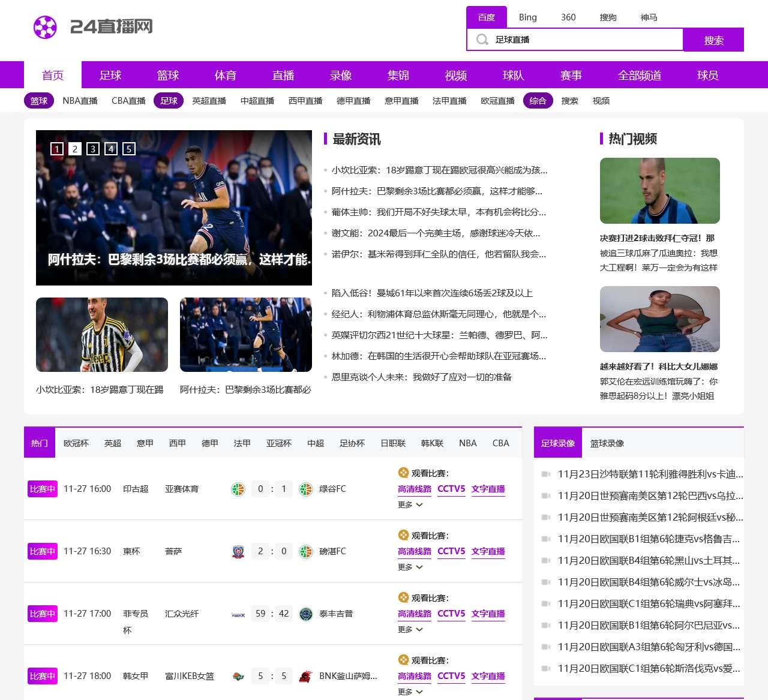The width and height of the screenshot is (768, 700).
Task: Click the soccer ball logo of 24直播网
Action: (44, 27)
